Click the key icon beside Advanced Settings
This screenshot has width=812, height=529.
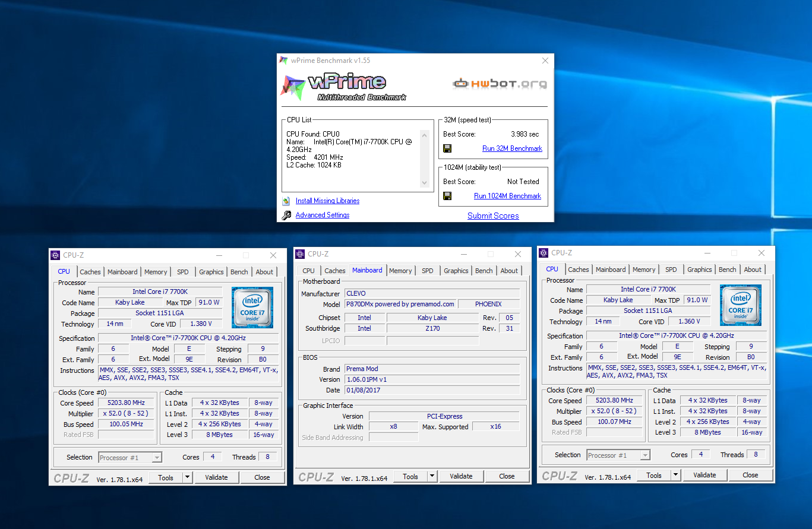pos(286,216)
